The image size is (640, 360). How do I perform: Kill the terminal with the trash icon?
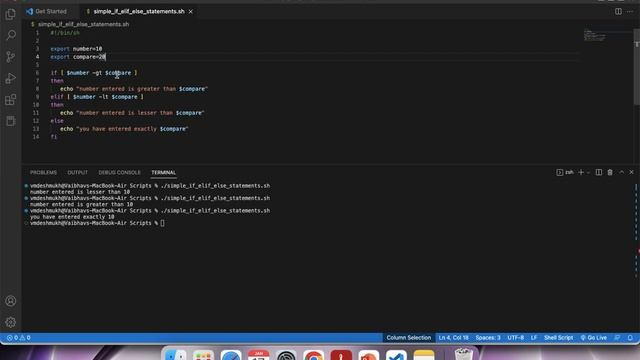[x=610, y=172]
